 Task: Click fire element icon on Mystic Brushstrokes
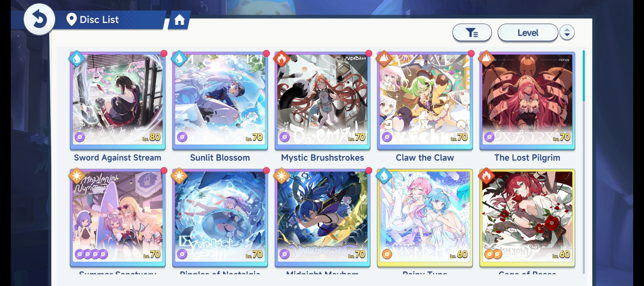[x=281, y=59]
